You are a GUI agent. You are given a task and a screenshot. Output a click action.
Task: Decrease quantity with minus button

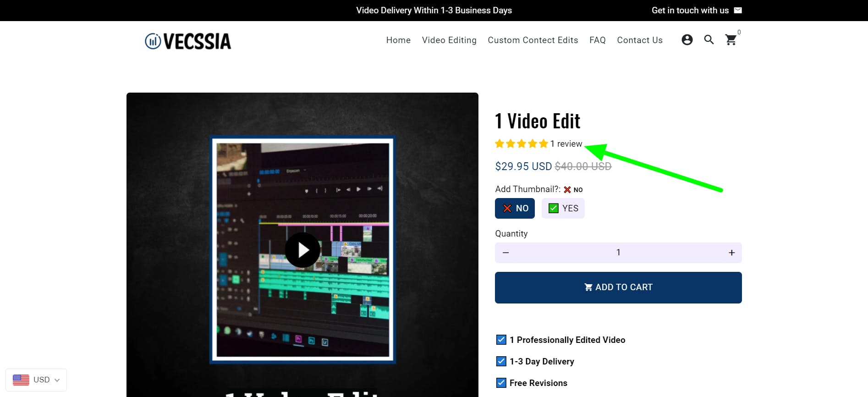point(506,253)
